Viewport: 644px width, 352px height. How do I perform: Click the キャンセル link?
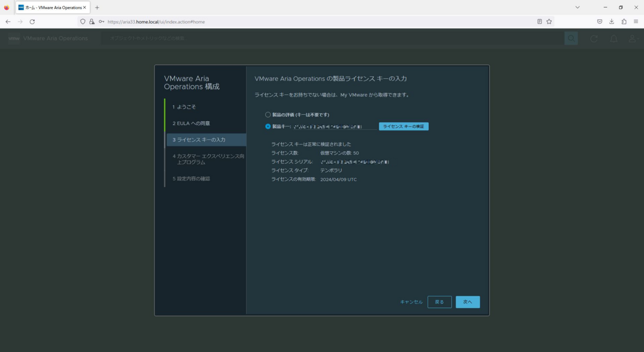[x=411, y=302]
